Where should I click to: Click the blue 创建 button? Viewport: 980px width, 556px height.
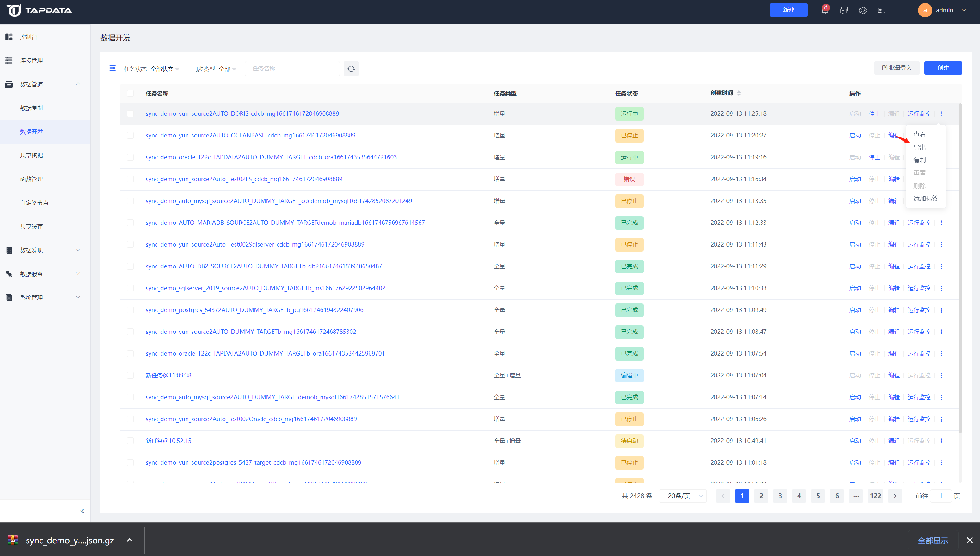(x=943, y=68)
